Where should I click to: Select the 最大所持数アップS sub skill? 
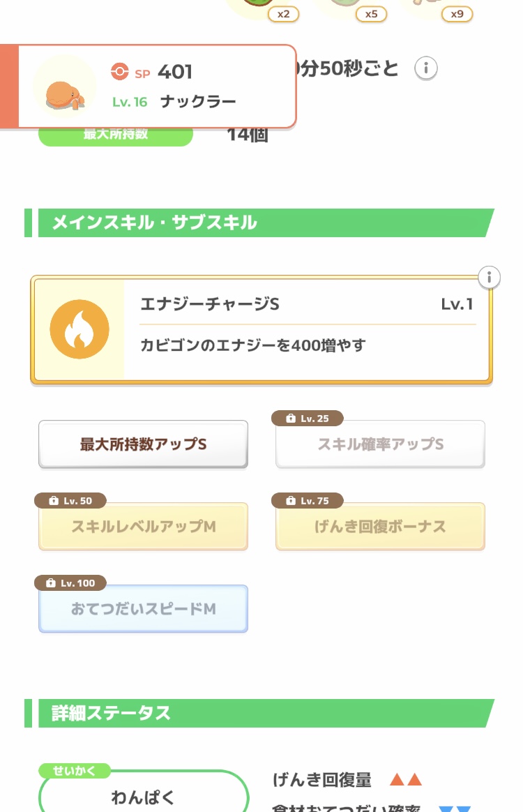[x=143, y=444]
